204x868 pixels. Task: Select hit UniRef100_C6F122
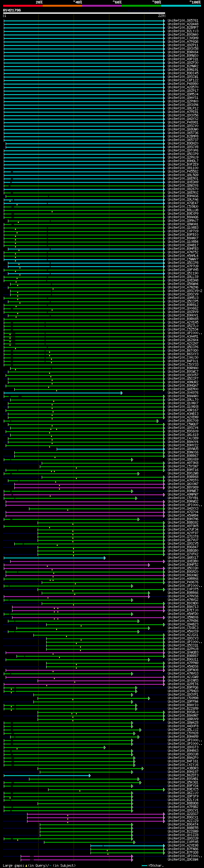183,80
